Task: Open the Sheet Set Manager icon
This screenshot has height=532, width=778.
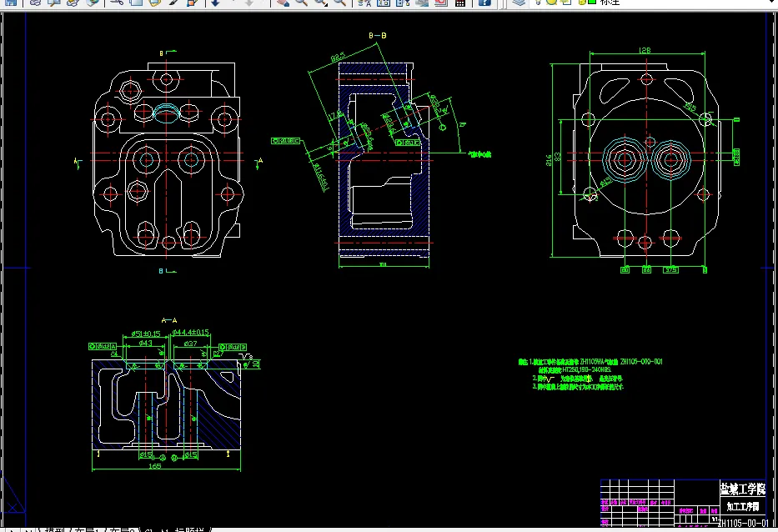Action: pos(422,3)
